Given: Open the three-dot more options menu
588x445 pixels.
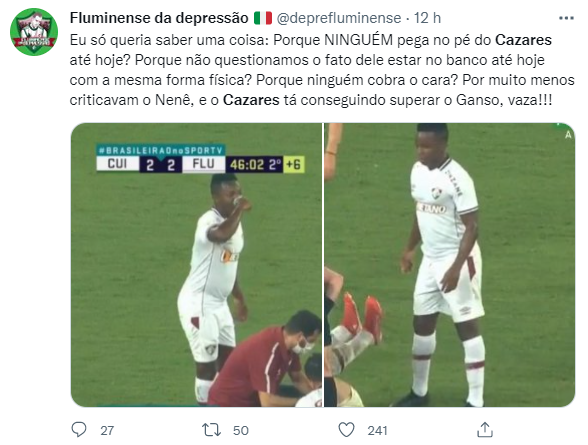Looking at the screenshot, I should [x=566, y=18].
